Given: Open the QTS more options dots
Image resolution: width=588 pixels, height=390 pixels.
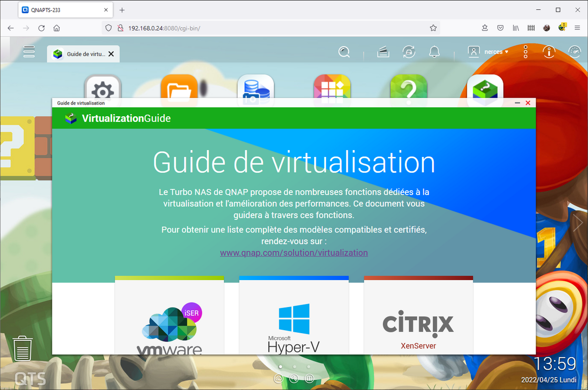Looking at the screenshot, I should (x=525, y=52).
